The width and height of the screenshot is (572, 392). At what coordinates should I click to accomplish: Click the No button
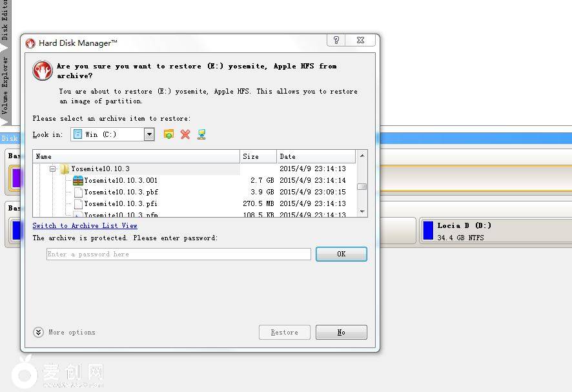(341, 333)
